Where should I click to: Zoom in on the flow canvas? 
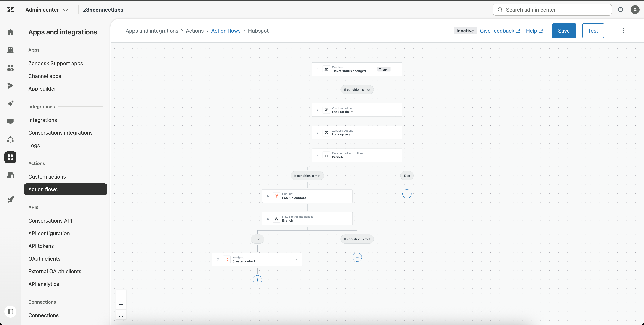(x=121, y=295)
